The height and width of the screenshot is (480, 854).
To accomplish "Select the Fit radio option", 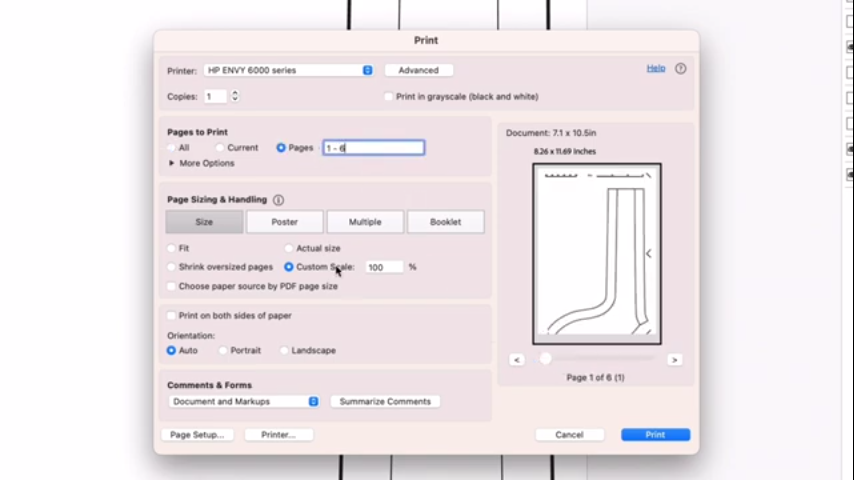I will (x=172, y=248).
